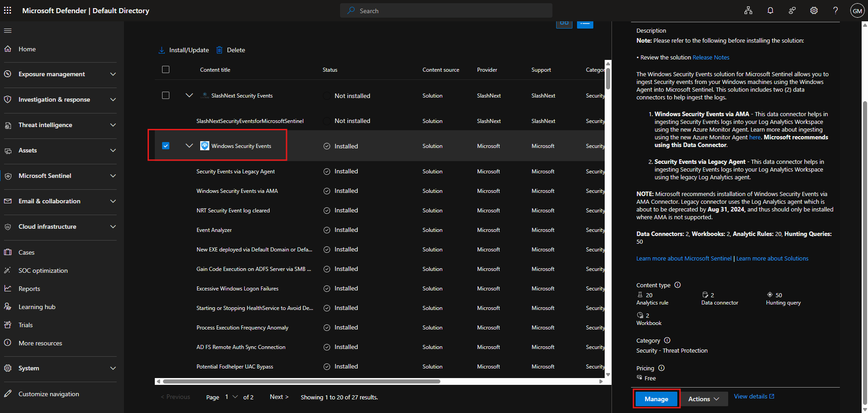The width and height of the screenshot is (868, 413).
Task: Collapse the SlashNext Security Events row chevron
Action: [x=189, y=95]
